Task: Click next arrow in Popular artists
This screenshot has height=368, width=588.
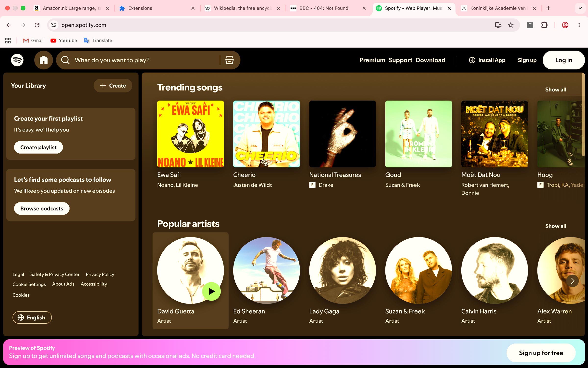Action: 573,281
